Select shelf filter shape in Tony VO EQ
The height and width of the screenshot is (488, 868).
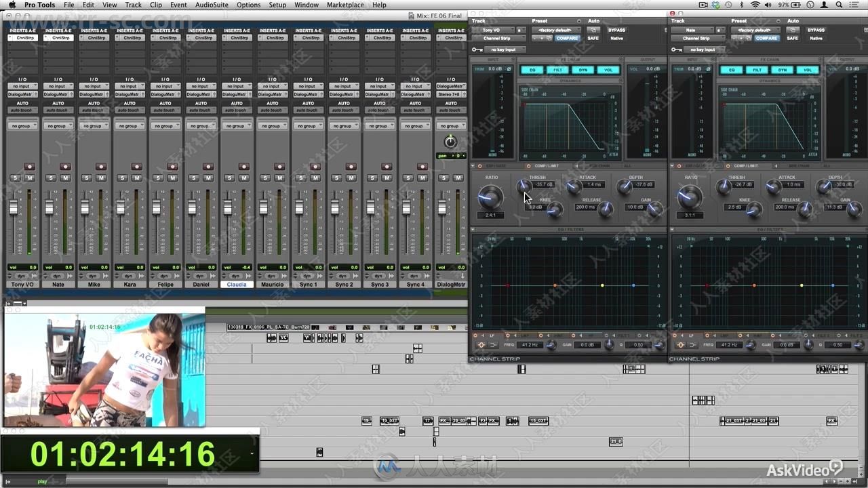coord(493,345)
